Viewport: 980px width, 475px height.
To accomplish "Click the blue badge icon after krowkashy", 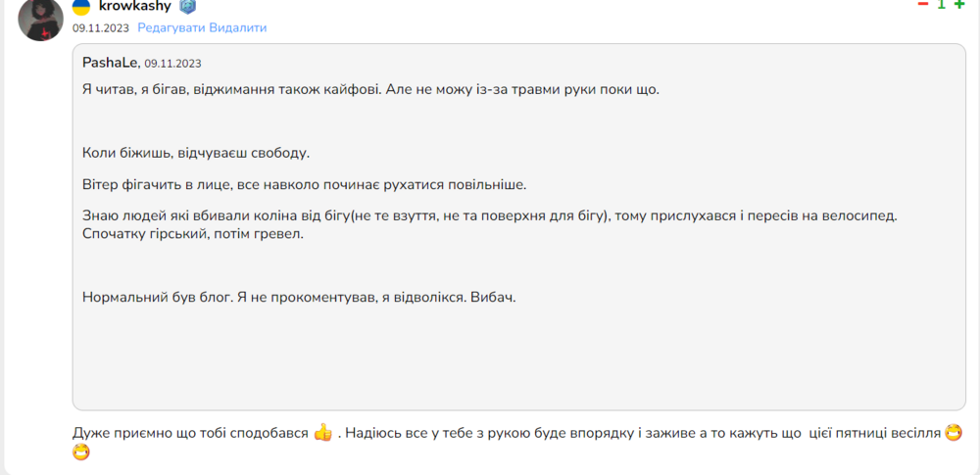I will (x=187, y=7).
